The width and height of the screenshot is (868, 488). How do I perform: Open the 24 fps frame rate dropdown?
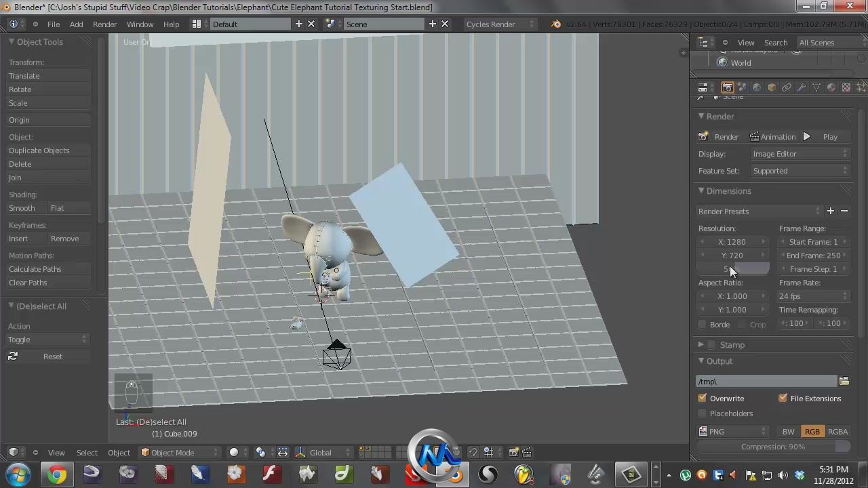coord(814,296)
